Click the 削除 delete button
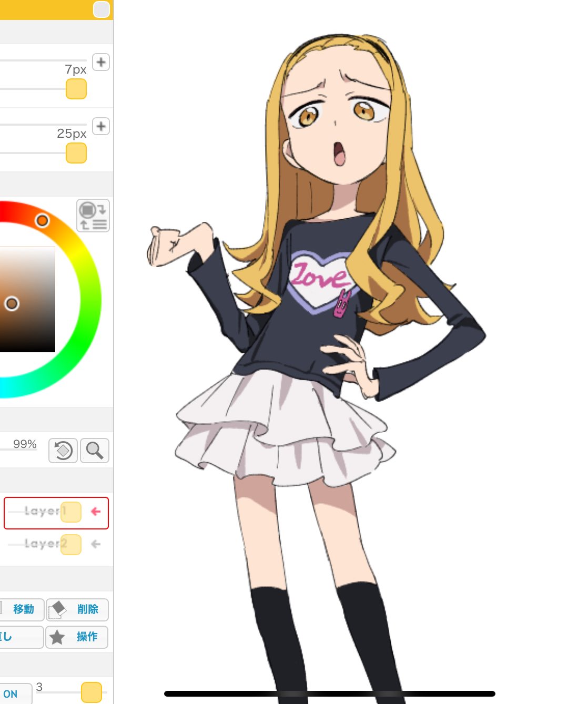The width and height of the screenshot is (588, 704). (77, 609)
